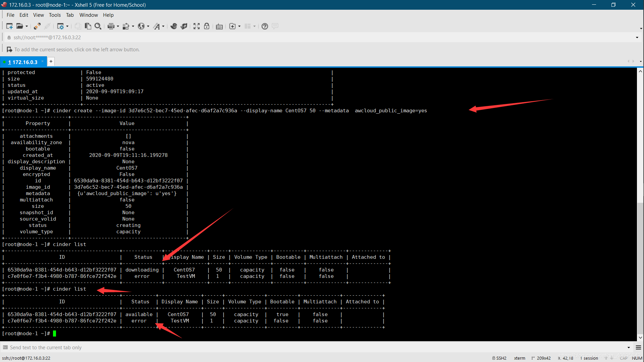Click the Lock screen padlock icon
The width and height of the screenshot is (644, 362).
pyautogui.click(x=207, y=26)
